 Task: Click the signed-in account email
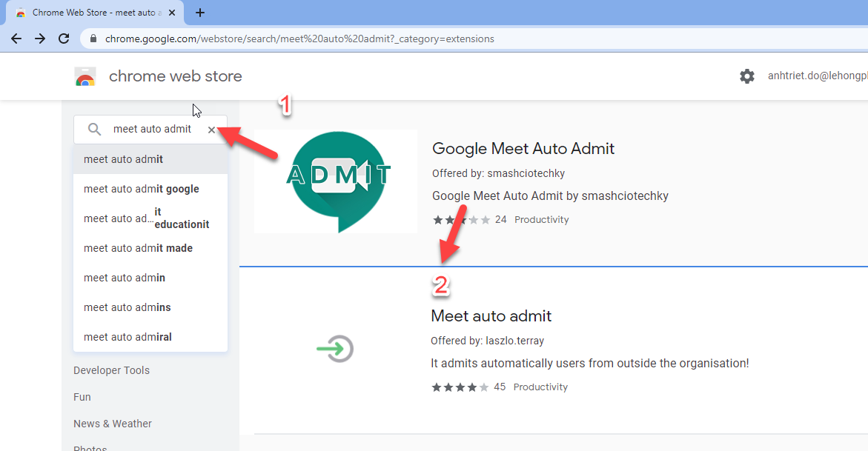point(818,76)
